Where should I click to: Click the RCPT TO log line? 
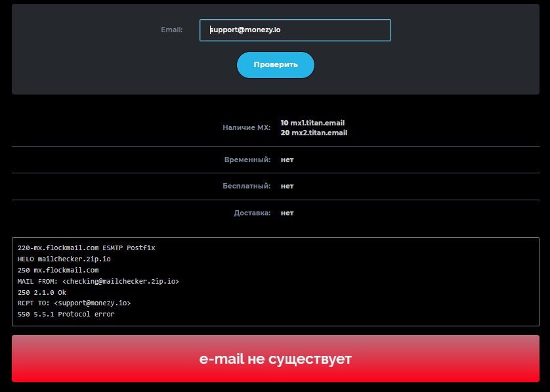point(74,303)
